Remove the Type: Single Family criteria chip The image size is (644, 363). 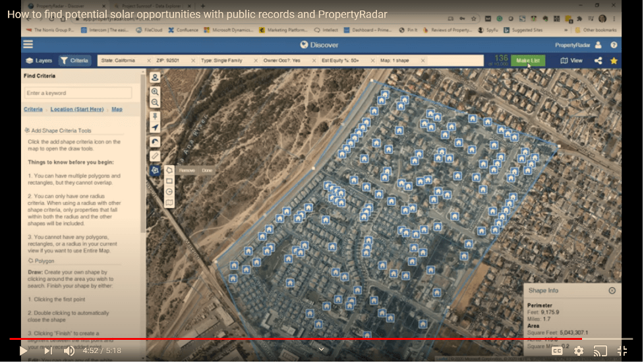256,61
